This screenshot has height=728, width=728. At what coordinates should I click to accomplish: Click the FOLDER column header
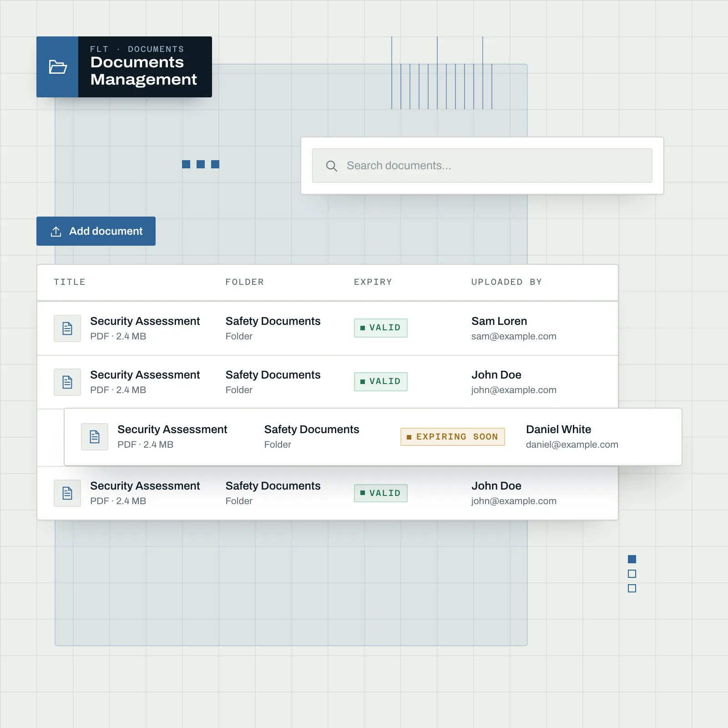245,282
